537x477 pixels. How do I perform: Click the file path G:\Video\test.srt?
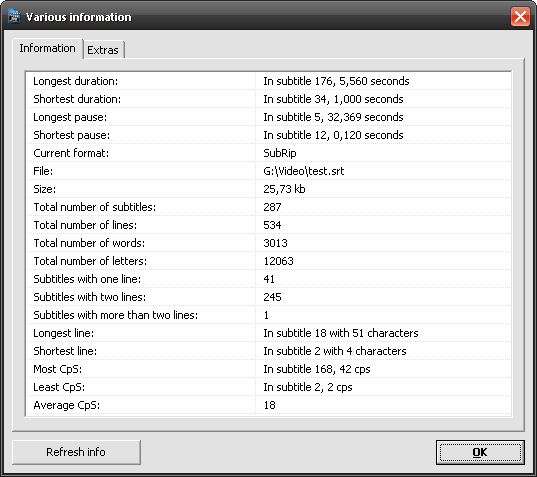[303, 171]
